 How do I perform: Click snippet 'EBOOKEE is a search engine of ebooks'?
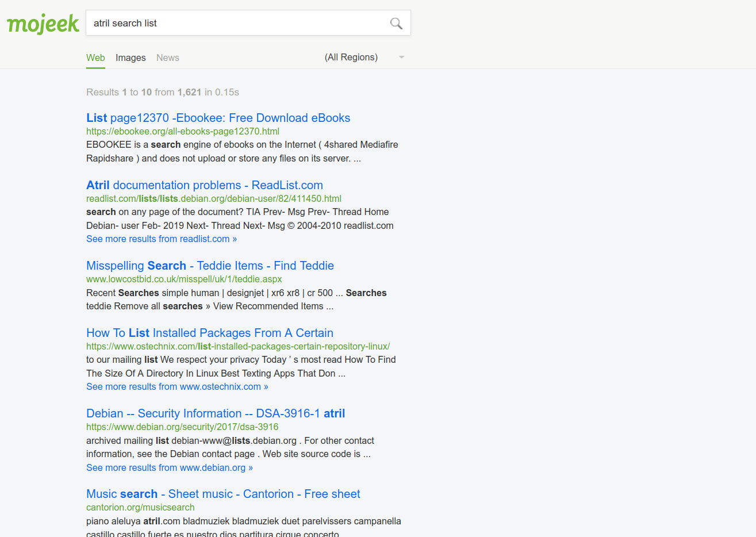pos(242,151)
